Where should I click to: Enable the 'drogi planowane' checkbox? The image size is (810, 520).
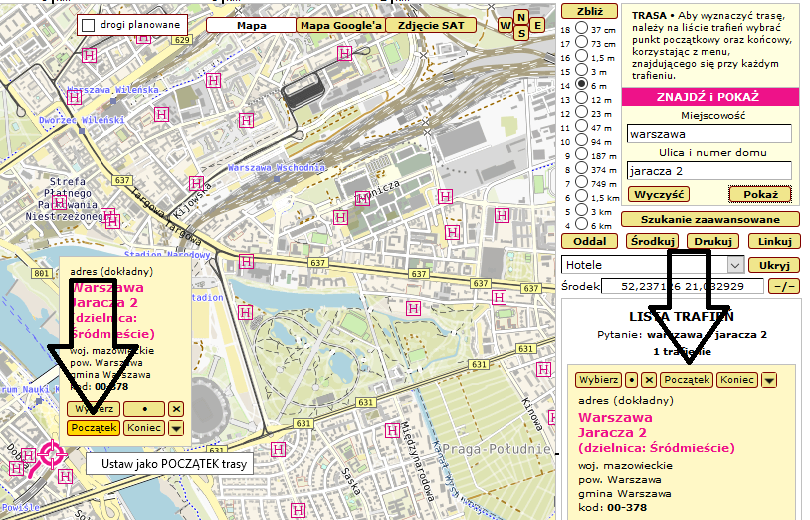[88, 25]
